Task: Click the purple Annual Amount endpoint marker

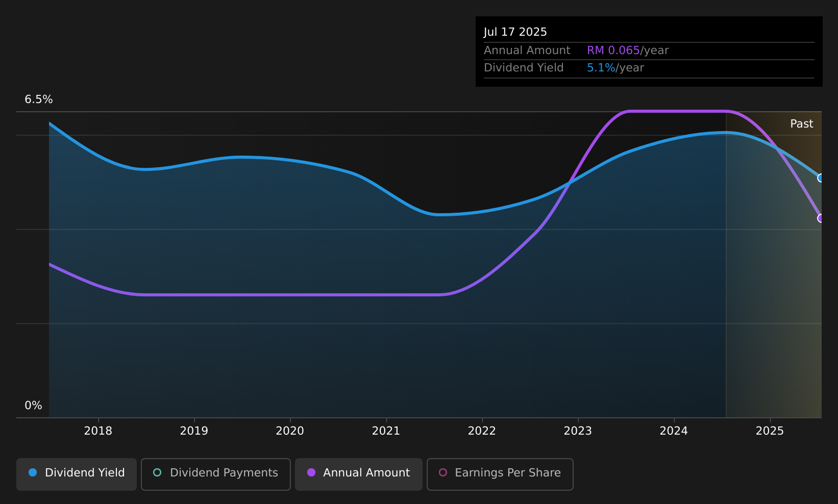Action: [821, 218]
